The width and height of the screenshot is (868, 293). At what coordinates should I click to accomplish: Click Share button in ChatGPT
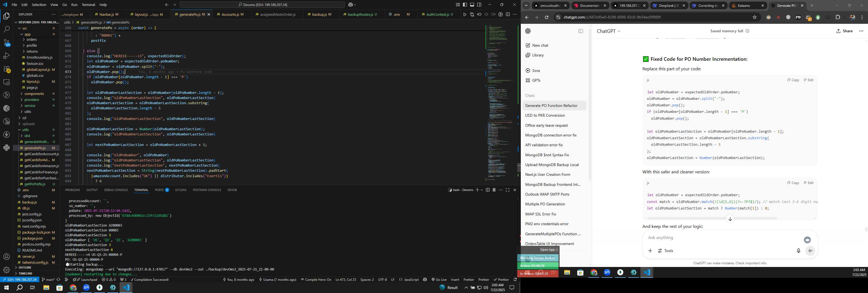coord(844,31)
